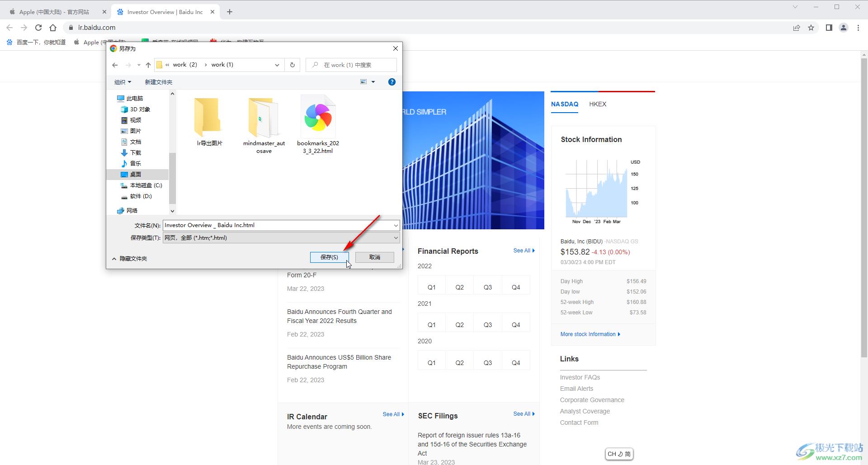The height and width of the screenshot is (465, 868).
Task: Click the address bar ir.baidu.com
Action: 96,28
